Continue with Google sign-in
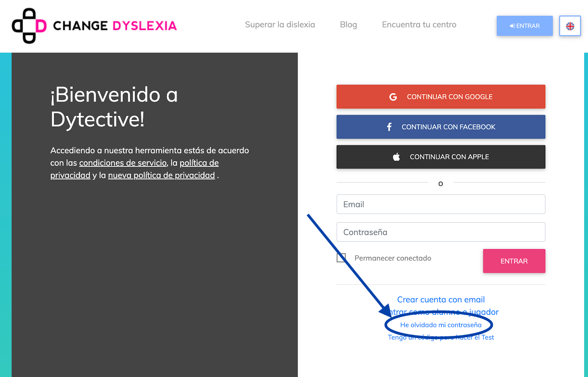The width and height of the screenshot is (588, 377). point(441,97)
